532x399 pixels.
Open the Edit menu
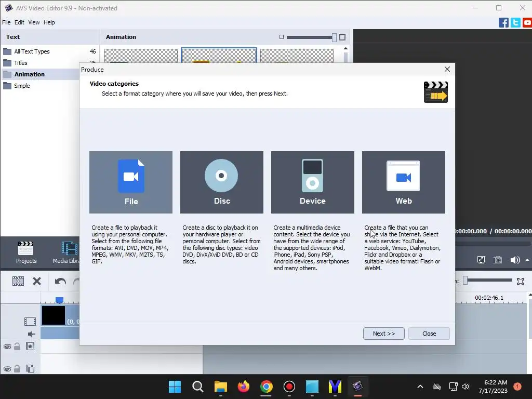19,22
